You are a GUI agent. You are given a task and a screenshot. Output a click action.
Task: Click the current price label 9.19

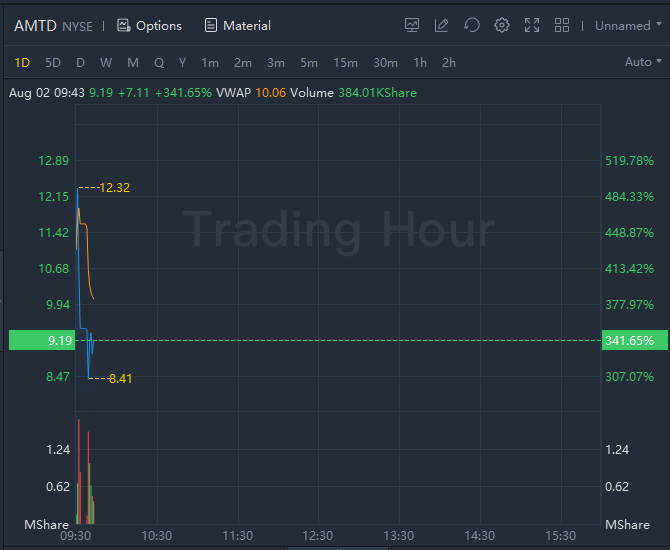(42, 340)
